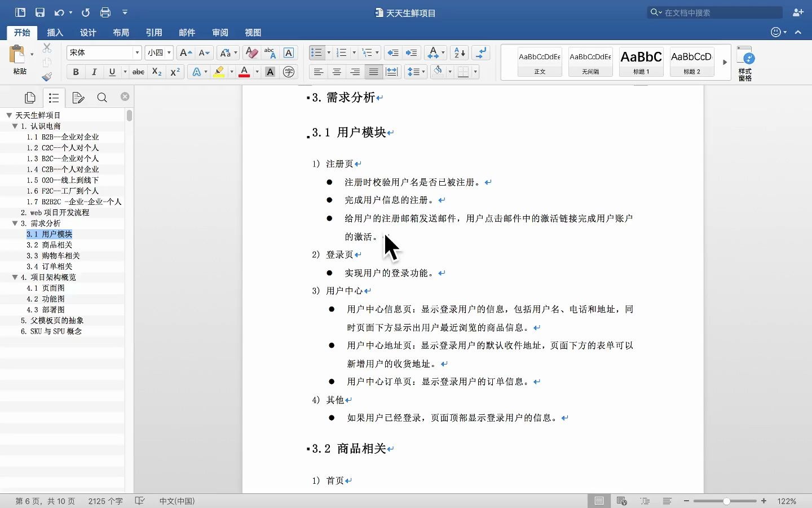Toggle bold formatting
Screen dimensions: 812x508
pyautogui.click(x=76, y=72)
